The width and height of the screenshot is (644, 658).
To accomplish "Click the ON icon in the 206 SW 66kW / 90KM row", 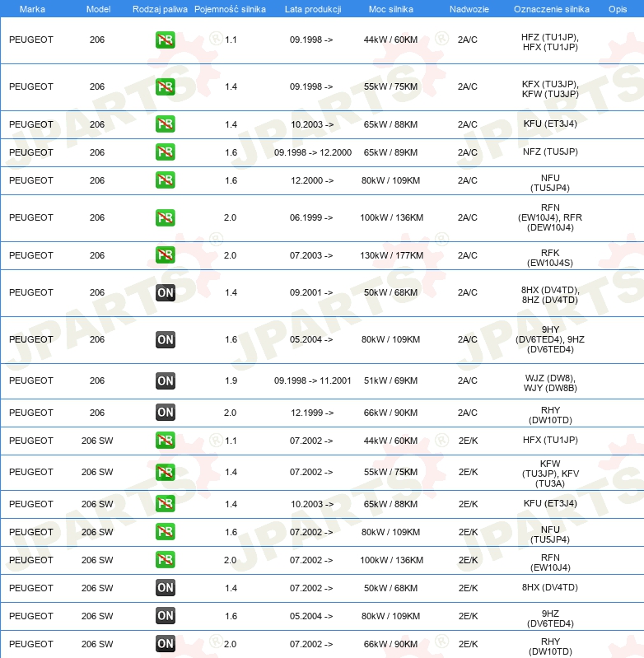I will (166, 644).
